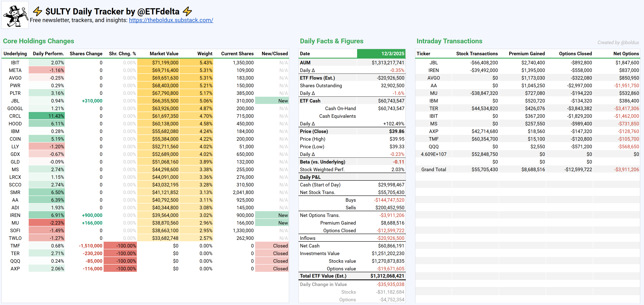The height and width of the screenshot is (305, 644).
Task: Click the TMF Closed status cell
Action: pyautogui.click(x=272, y=246)
